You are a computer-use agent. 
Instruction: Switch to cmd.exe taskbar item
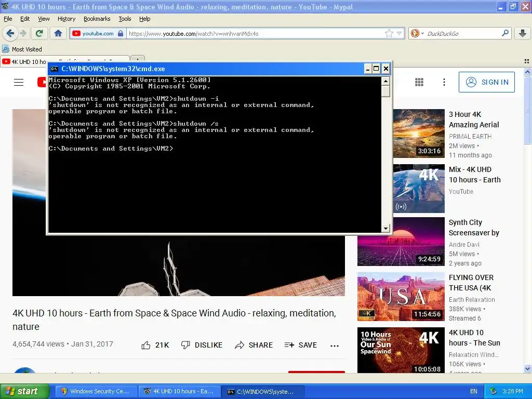(x=262, y=391)
